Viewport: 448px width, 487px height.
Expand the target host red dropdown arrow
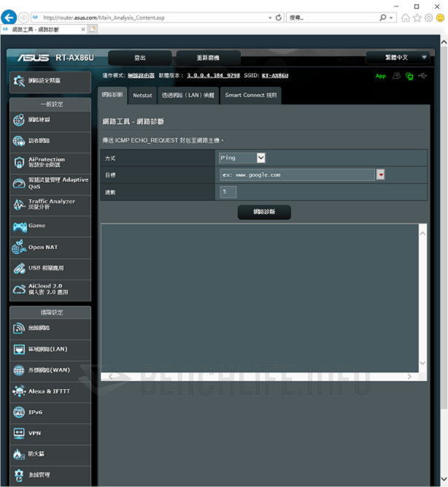[381, 175]
